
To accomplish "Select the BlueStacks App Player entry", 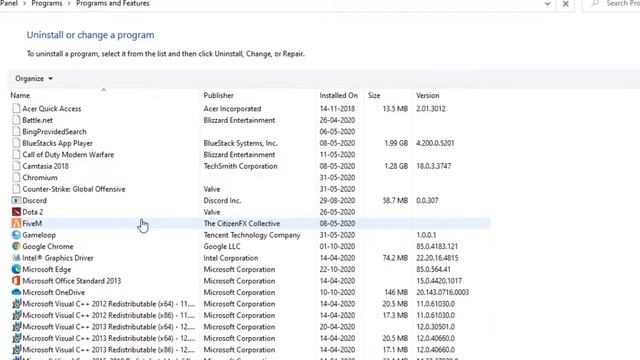I will (58, 143).
